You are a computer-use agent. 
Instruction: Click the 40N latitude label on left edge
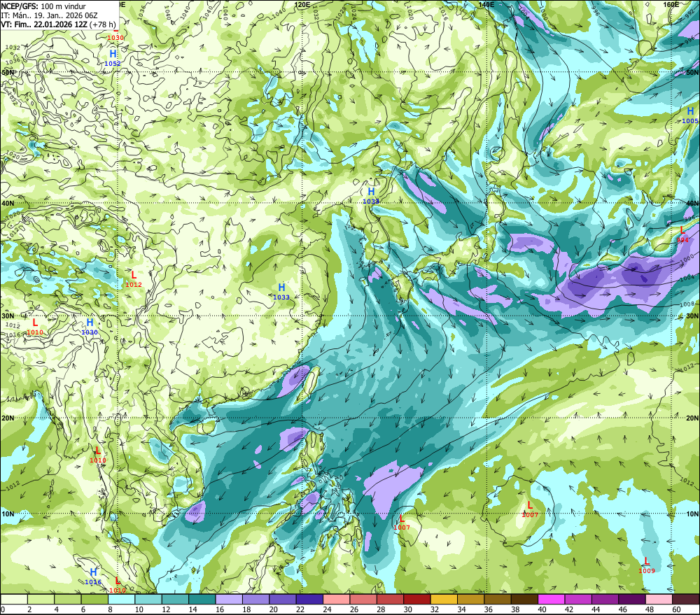pyautogui.click(x=8, y=203)
